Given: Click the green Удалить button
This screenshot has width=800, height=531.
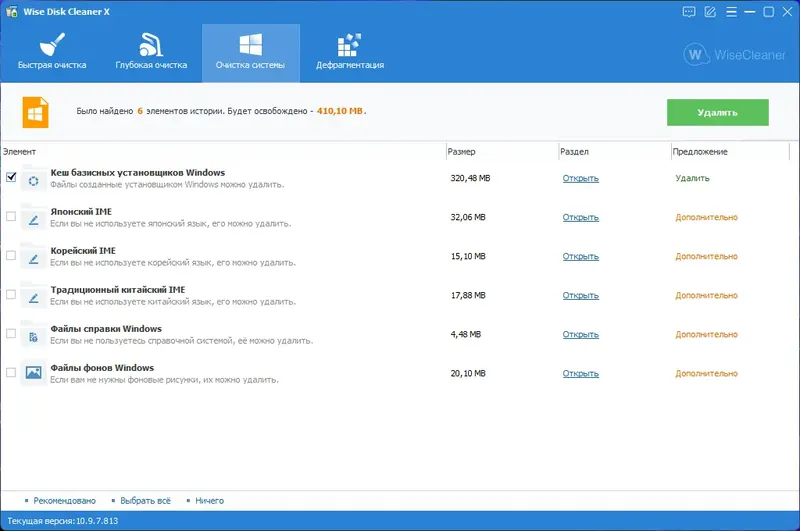Looking at the screenshot, I should pyautogui.click(x=717, y=112).
